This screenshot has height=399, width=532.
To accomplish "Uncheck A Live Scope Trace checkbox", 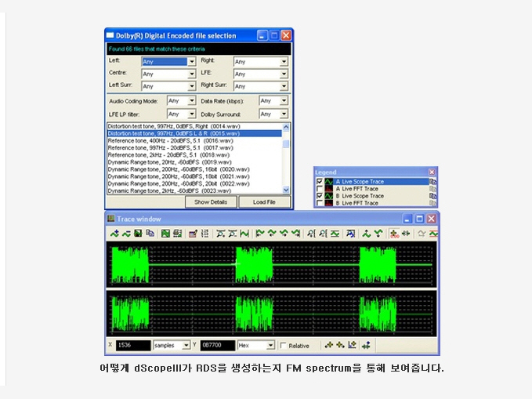I will pyautogui.click(x=319, y=182).
